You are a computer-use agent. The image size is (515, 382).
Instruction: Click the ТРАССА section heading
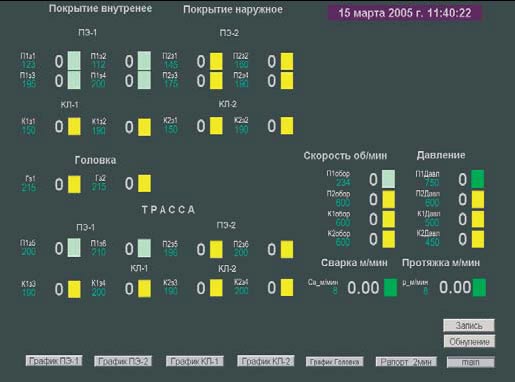tap(169, 210)
